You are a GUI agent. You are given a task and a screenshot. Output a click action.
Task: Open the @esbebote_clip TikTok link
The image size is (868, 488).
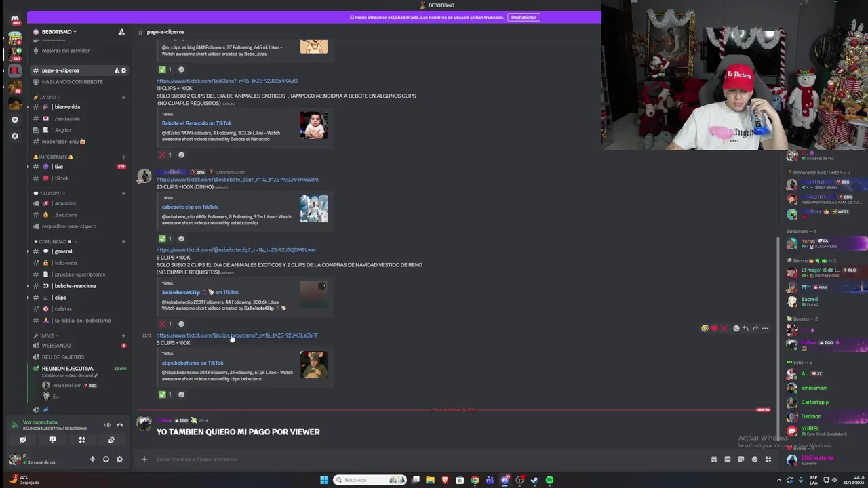coord(237,180)
